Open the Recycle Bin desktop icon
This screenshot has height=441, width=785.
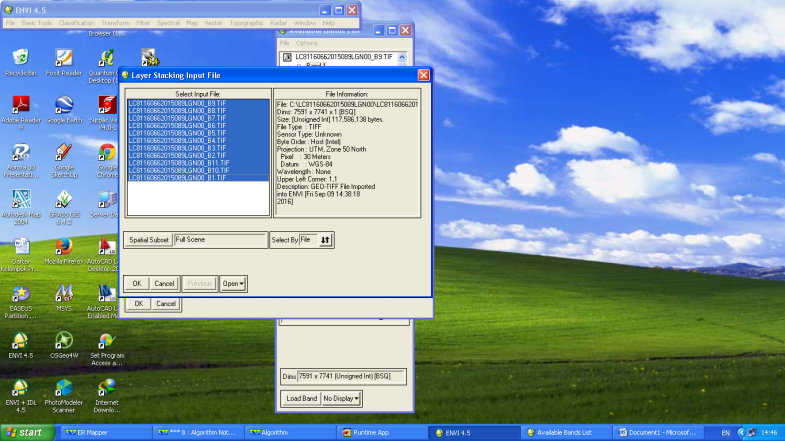(x=21, y=62)
